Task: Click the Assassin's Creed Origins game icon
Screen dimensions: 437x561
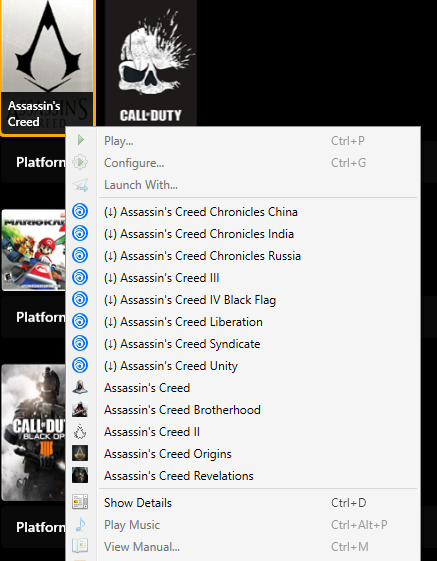Action: click(80, 454)
